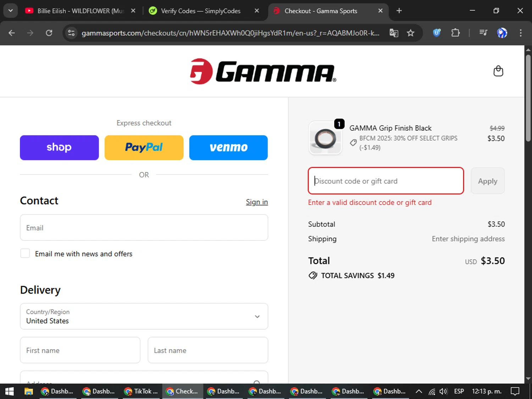Bookmark this page with the star
Viewport: 532px width, 399px height.
point(410,33)
